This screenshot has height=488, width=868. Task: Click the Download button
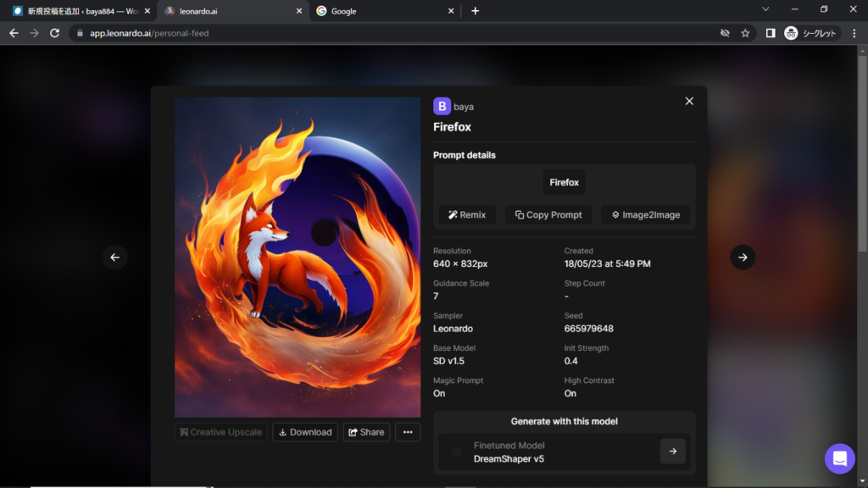click(x=305, y=432)
